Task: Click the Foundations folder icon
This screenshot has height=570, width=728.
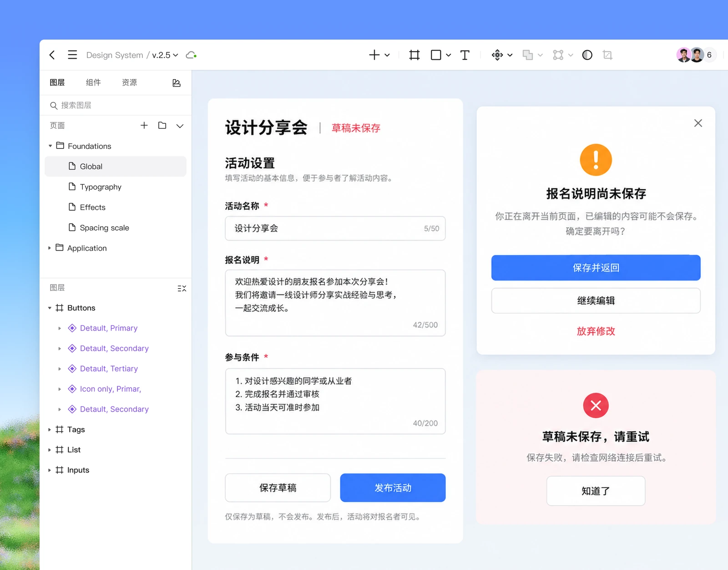Action: coord(60,146)
